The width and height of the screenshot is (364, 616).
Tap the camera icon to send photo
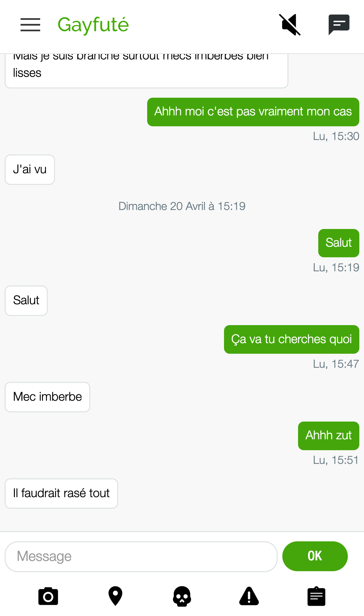tap(48, 596)
